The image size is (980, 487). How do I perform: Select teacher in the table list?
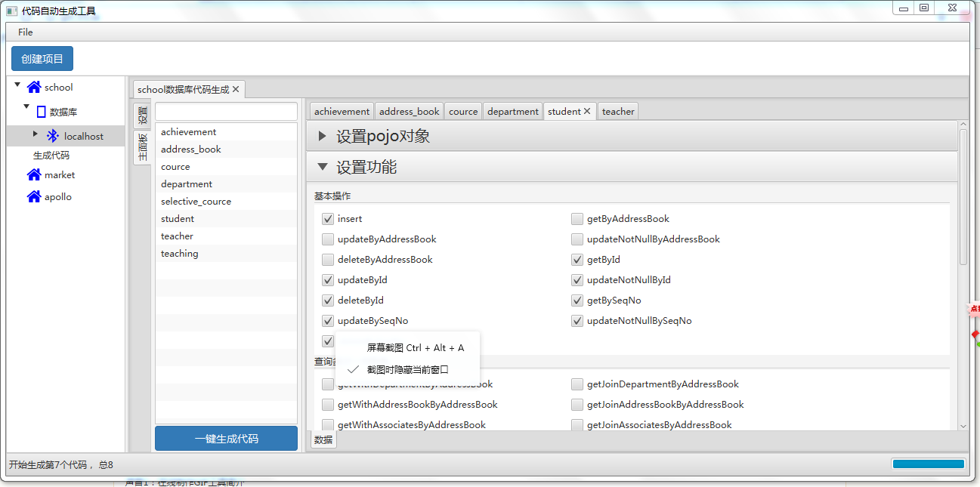pyautogui.click(x=226, y=236)
